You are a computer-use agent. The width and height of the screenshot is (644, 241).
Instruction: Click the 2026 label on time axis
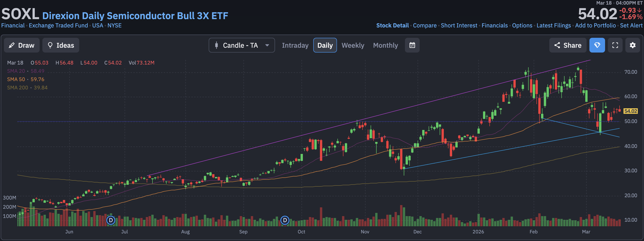pyautogui.click(x=478, y=232)
